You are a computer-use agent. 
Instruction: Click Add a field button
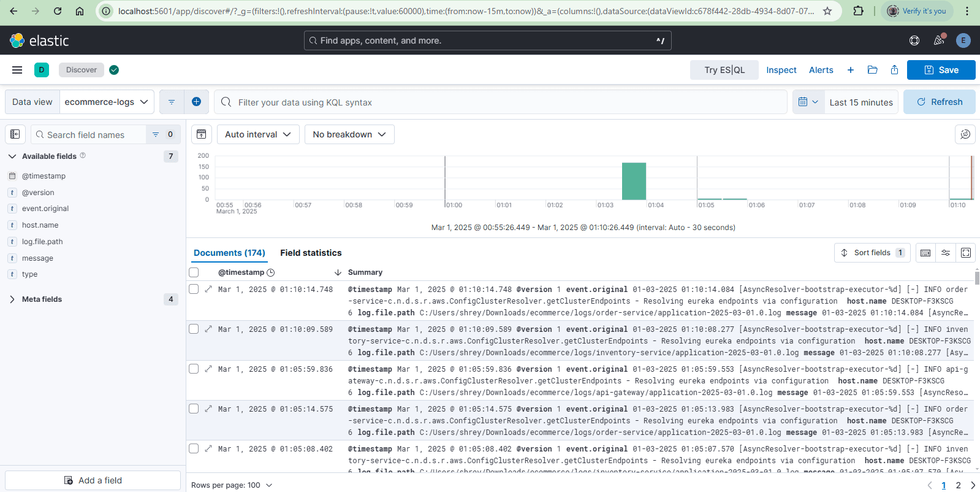click(93, 480)
